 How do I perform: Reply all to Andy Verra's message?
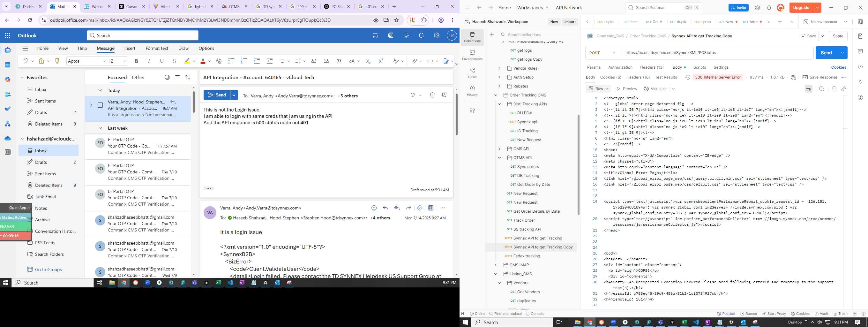pyautogui.click(x=397, y=208)
